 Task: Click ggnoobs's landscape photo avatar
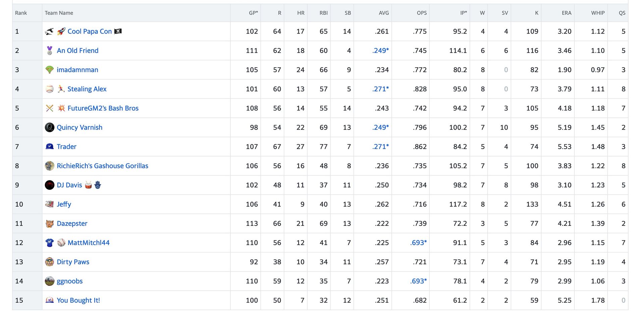[x=50, y=281]
